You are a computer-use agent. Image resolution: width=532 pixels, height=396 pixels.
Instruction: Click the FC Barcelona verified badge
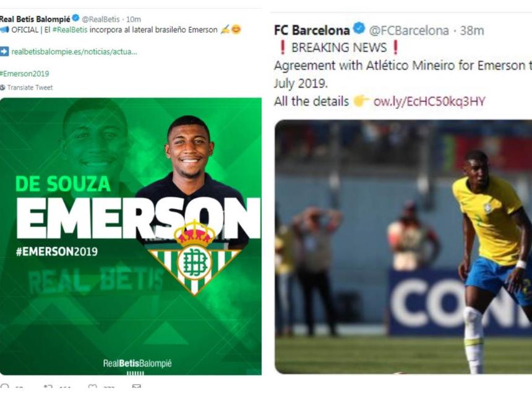(359, 28)
